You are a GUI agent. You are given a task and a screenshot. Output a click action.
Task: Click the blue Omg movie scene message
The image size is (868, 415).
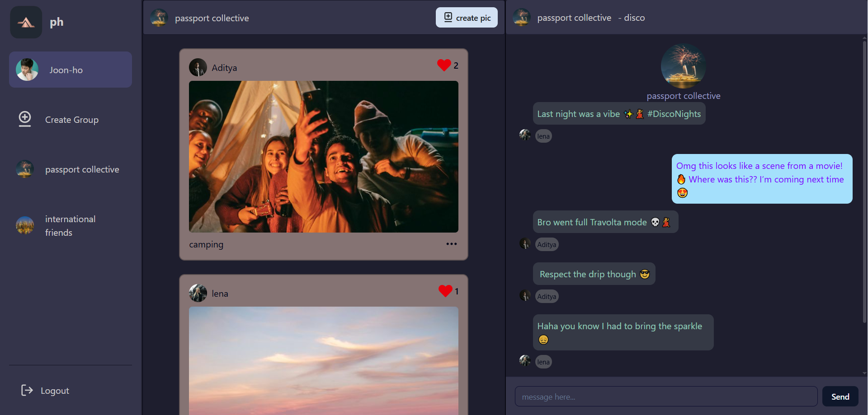click(x=762, y=179)
